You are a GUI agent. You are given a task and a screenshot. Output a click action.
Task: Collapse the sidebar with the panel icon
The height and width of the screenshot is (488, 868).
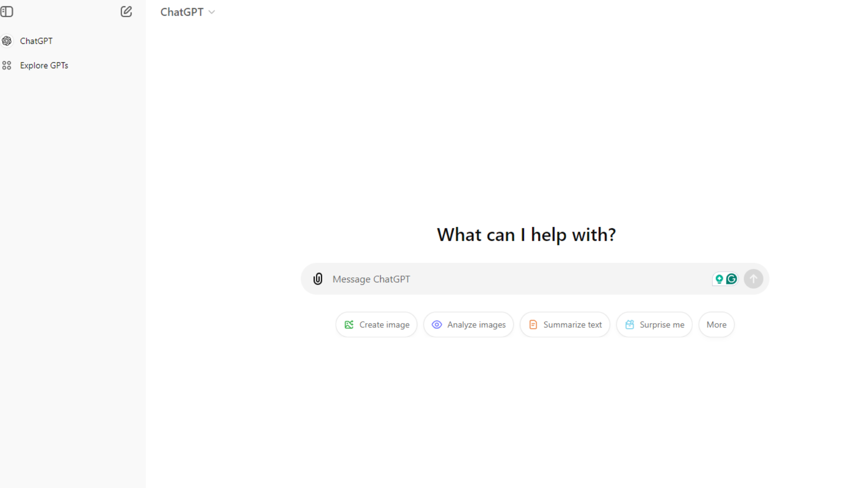[7, 12]
